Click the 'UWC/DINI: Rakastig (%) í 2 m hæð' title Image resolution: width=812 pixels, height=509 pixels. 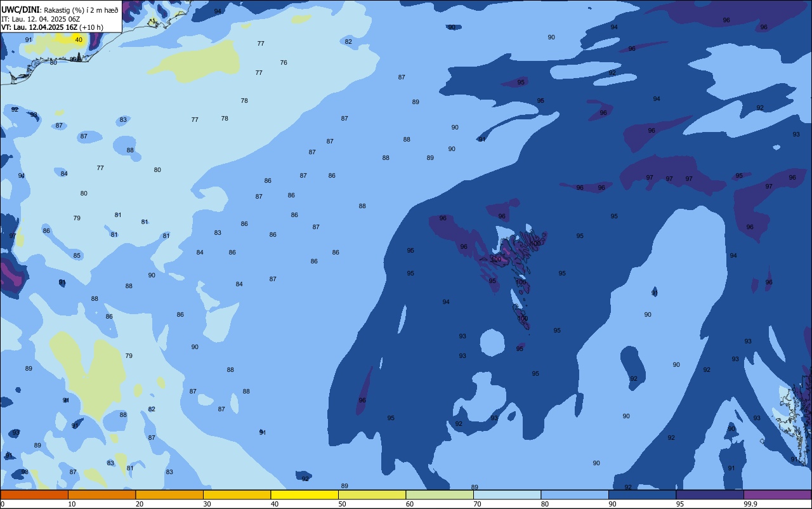60,10
